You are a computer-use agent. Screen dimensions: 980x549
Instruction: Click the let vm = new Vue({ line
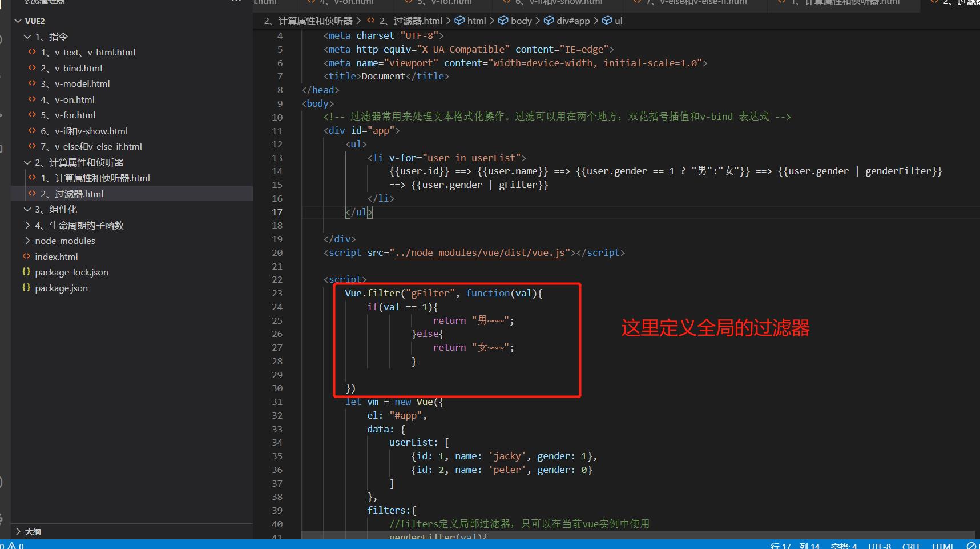[x=394, y=402]
